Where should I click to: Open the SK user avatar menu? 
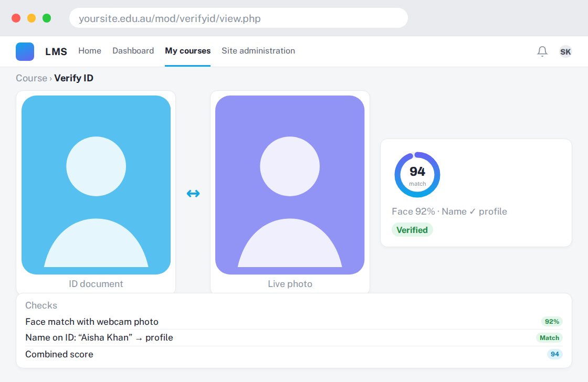click(x=565, y=51)
